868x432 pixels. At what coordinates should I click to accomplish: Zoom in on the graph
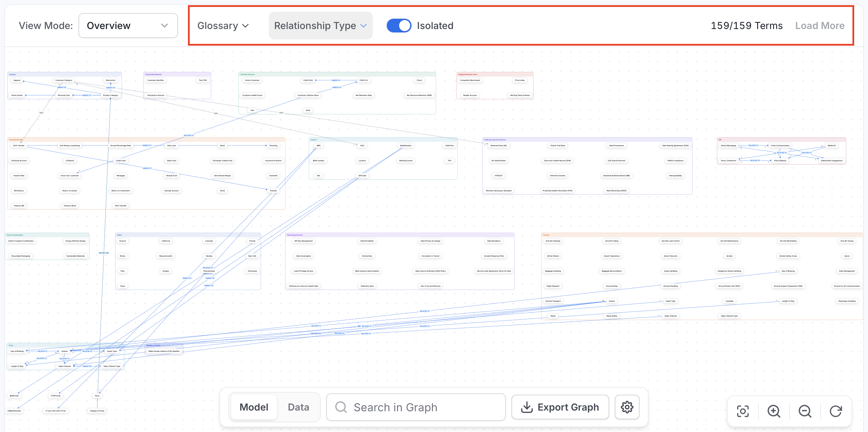tap(774, 411)
